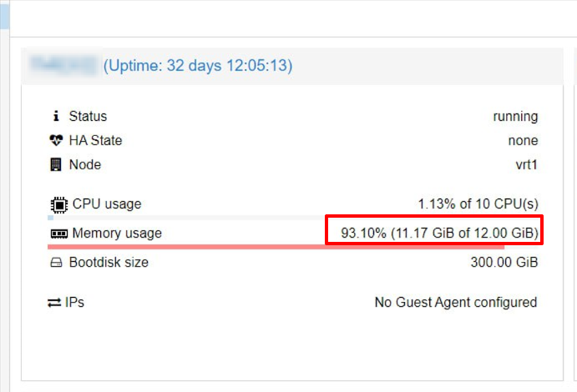
Task: Click the blurred VM name in header
Action: [63, 65]
